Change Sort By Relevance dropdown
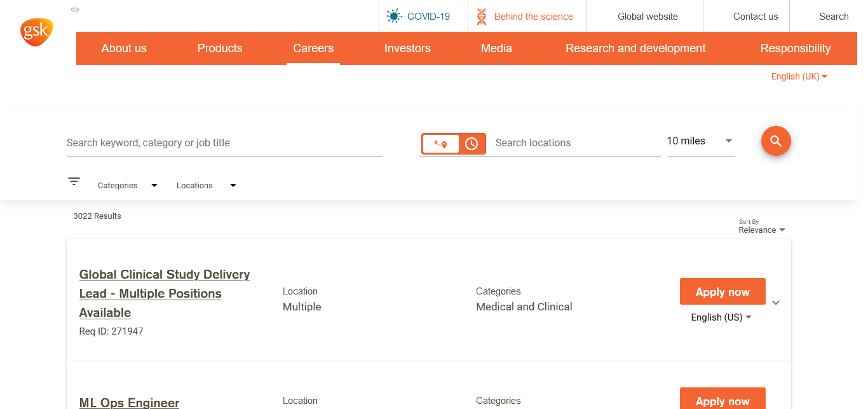This screenshot has width=868, height=409. coord(761,230)
